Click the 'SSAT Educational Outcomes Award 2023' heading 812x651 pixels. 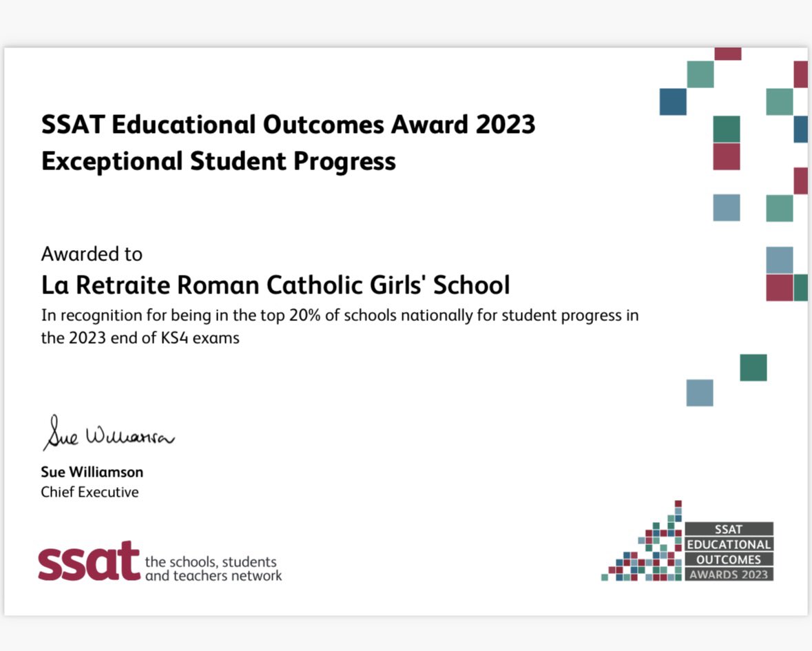(x=288, y=124)
